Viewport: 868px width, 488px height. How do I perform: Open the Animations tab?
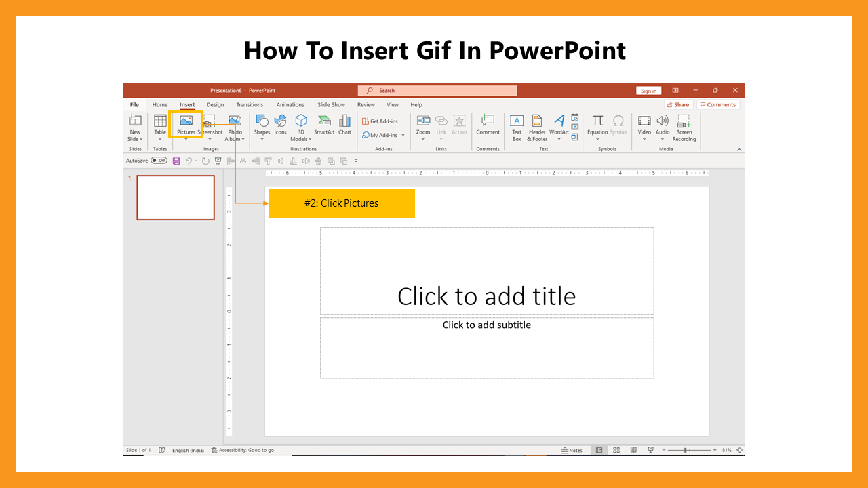(x=290, y=105)
